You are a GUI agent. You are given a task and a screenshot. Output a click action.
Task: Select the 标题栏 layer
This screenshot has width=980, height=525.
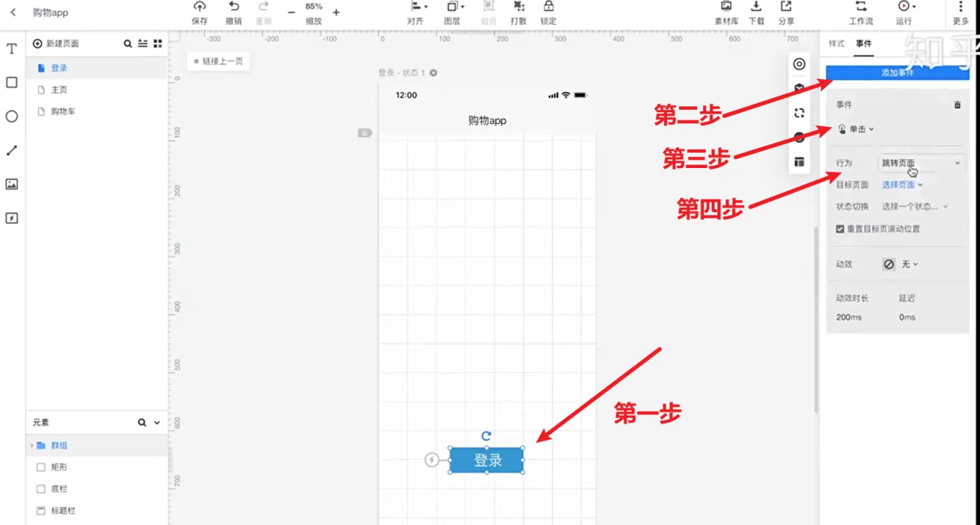97,510
